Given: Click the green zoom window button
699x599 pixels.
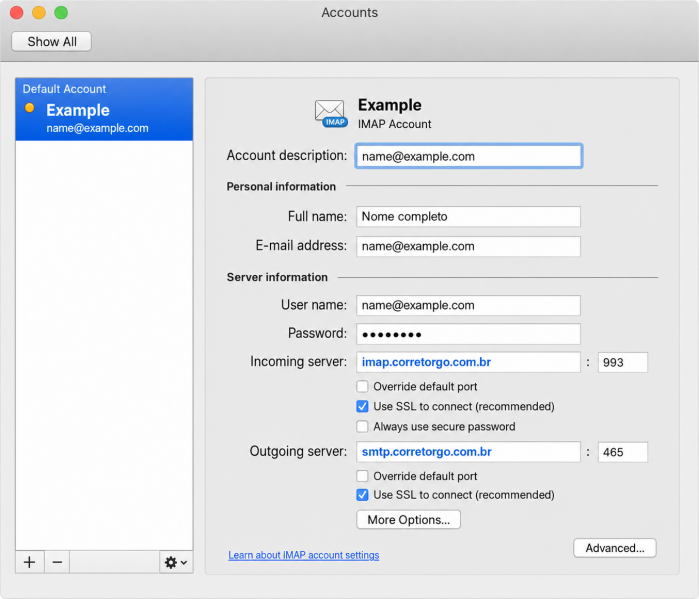Looking at the screenshot, I should [x=61, y=12].
